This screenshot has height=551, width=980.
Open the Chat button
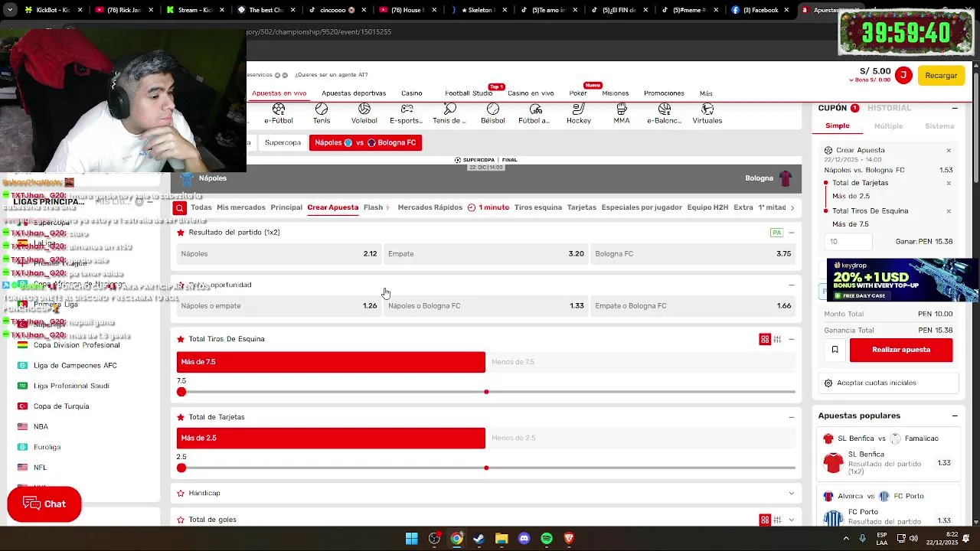tap(44, 504)
